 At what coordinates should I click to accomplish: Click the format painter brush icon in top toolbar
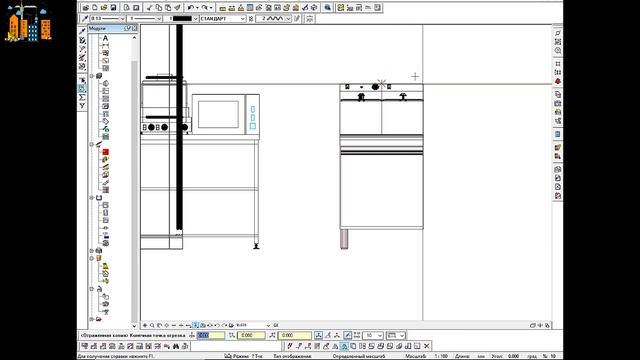click(177, 7)
